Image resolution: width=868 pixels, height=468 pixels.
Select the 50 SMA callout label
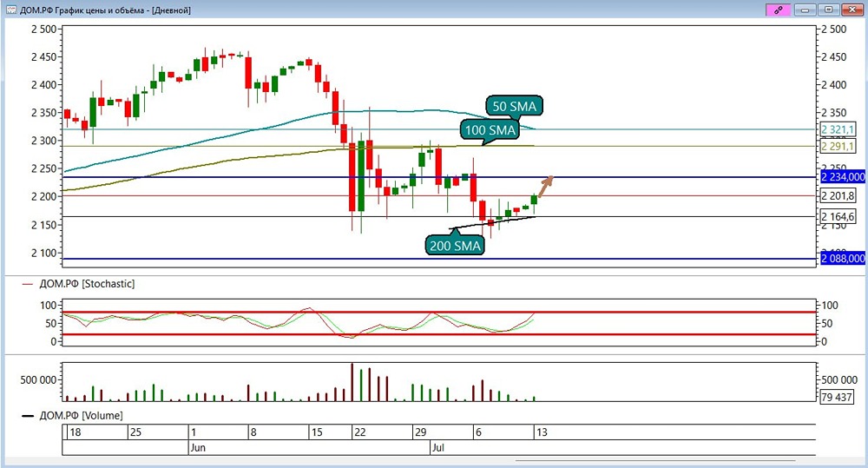(x=514, y=106)
